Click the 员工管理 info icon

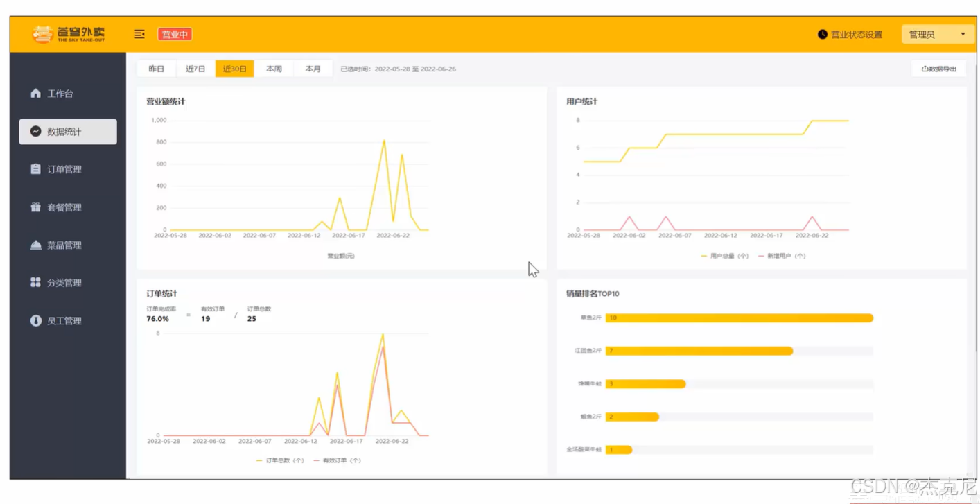point(35,320)
